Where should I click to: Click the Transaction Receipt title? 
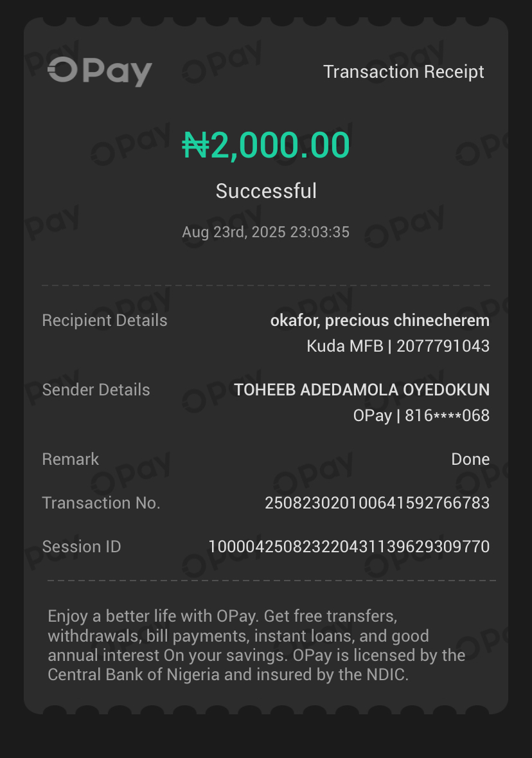403,72
